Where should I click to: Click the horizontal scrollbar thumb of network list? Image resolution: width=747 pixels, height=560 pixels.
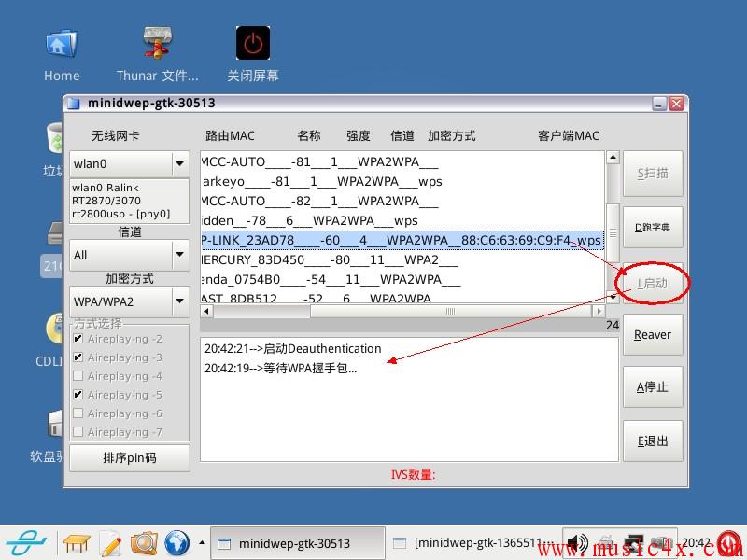tap(450, 312)
